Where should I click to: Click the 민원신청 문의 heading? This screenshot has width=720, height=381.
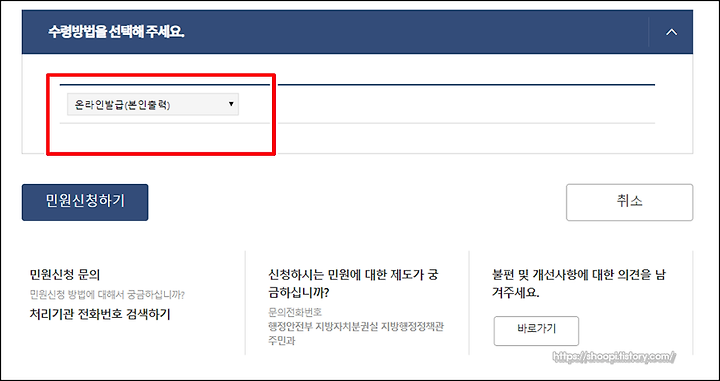64,275
